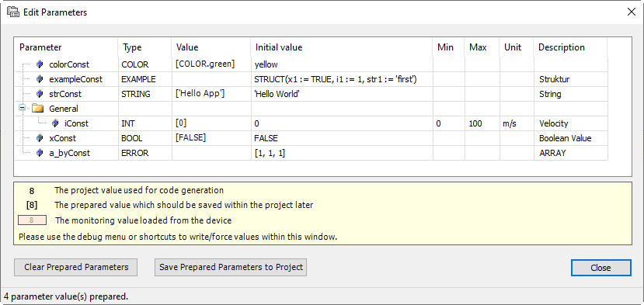Viewport: 644px width, 305px height.
Task: Click the 'project value used for code generation' line
Action: (x=139, y=190)
